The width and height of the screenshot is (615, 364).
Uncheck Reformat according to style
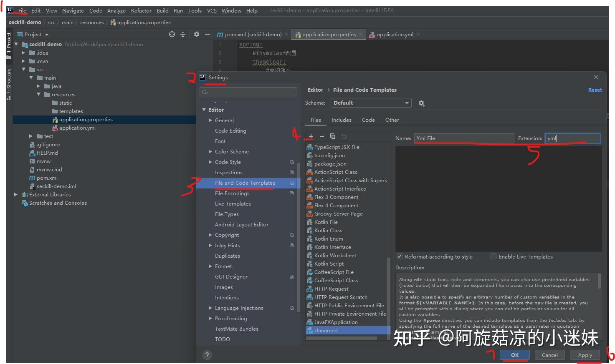pos(399,256)
